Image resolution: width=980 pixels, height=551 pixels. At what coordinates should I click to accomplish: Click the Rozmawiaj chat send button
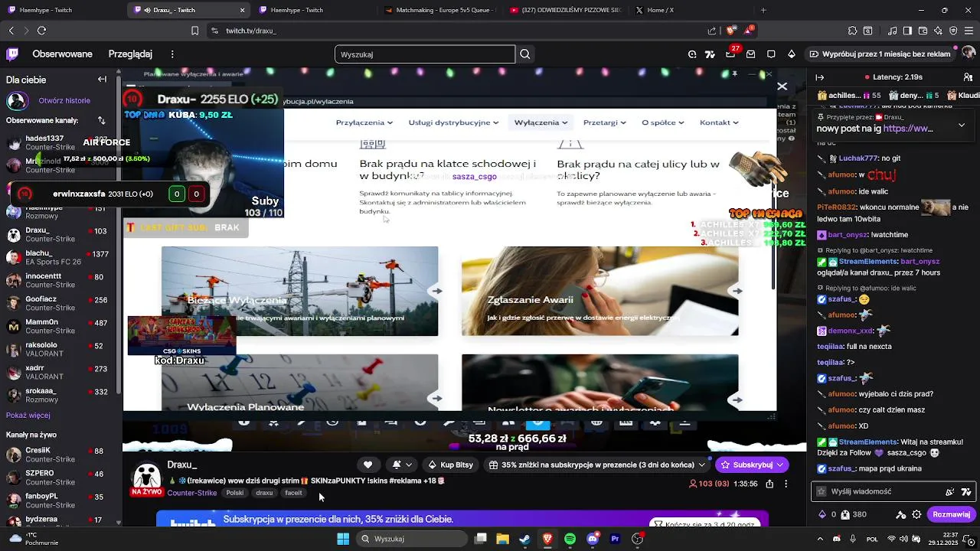coord(951,515)
